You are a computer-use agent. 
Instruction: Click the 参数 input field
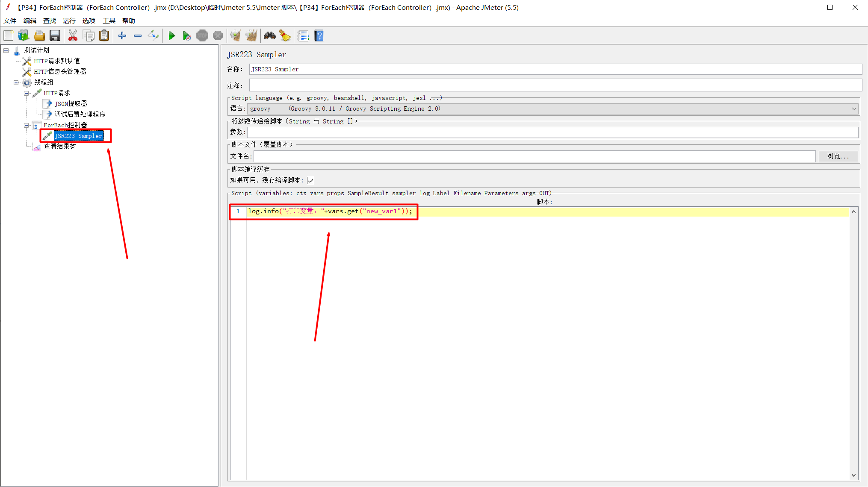pyautogui.click(x=552, y=132)
